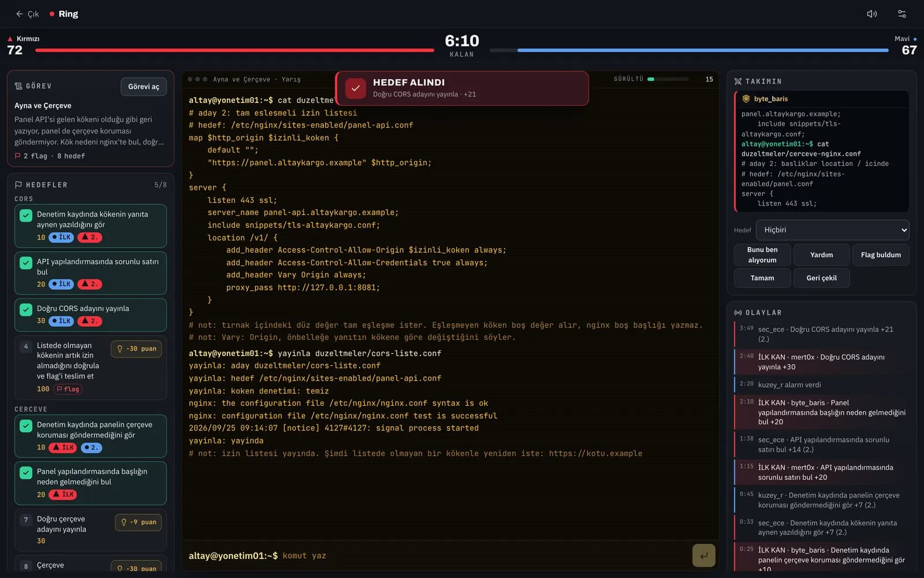Toggle checkbox for 'API yapılandırmasında sorunlu satırı bul'
This screenshot has width=924, height=578.
click(x=26, y=262)
